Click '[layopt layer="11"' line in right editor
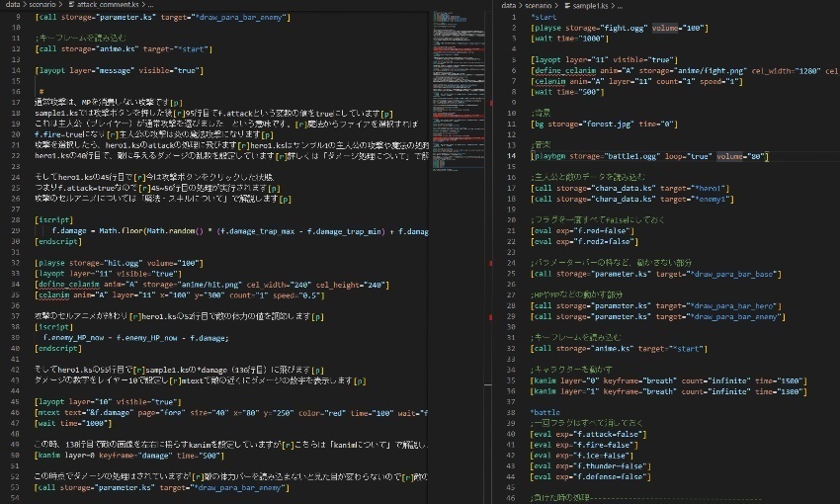This screenshot has height=504, width=840. [604, 59]
